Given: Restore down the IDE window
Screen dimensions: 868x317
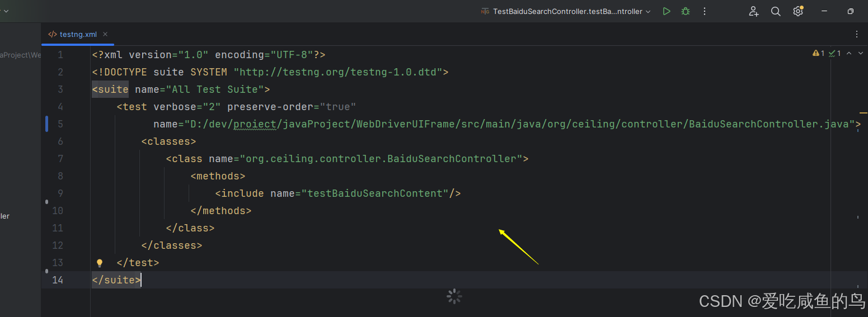Looking at the screenshot, I should pyautogui.click(x=851, y=11).
